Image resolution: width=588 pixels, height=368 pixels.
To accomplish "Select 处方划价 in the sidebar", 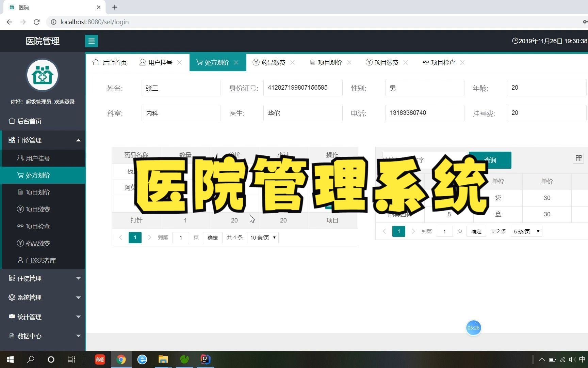I will [43, 175].
